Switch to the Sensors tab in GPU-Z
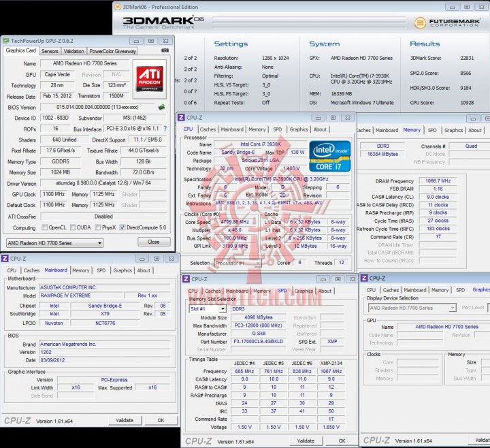 click(x=50, y=51)
